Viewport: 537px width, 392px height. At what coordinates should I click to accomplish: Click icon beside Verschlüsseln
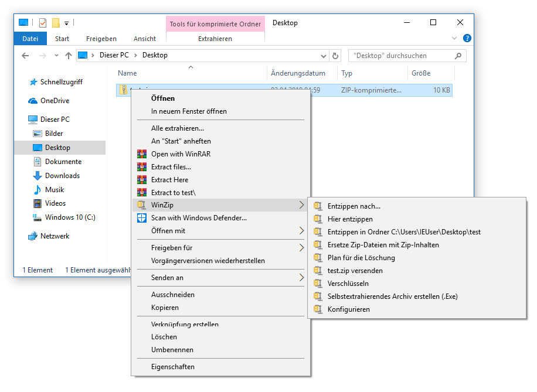(x=318, y=284)
